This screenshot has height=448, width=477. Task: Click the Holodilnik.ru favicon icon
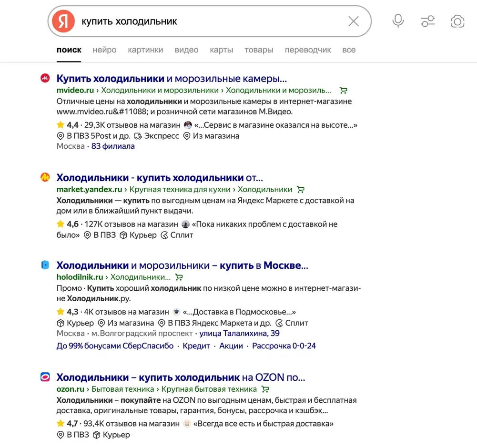tap(45, 265)
